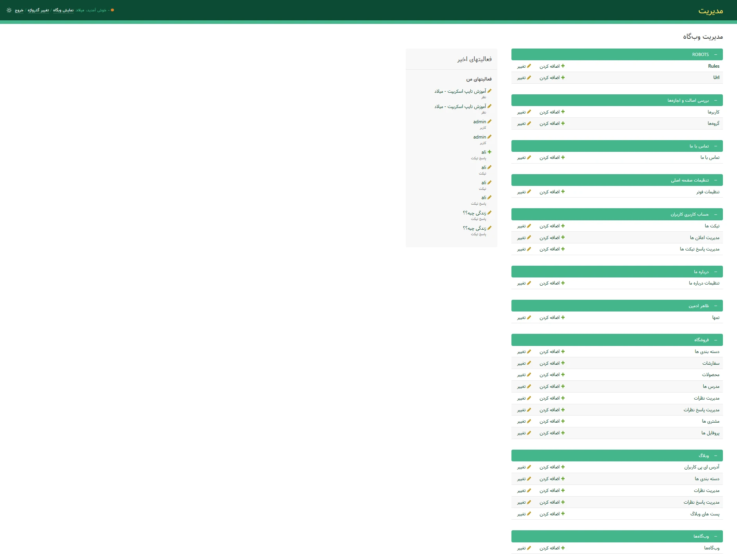This screenshot has width=737, height=560.
Task: Click the pencil change icon for پست های وبلاگ
Action: pyautogui.click(x=529, y=514)
